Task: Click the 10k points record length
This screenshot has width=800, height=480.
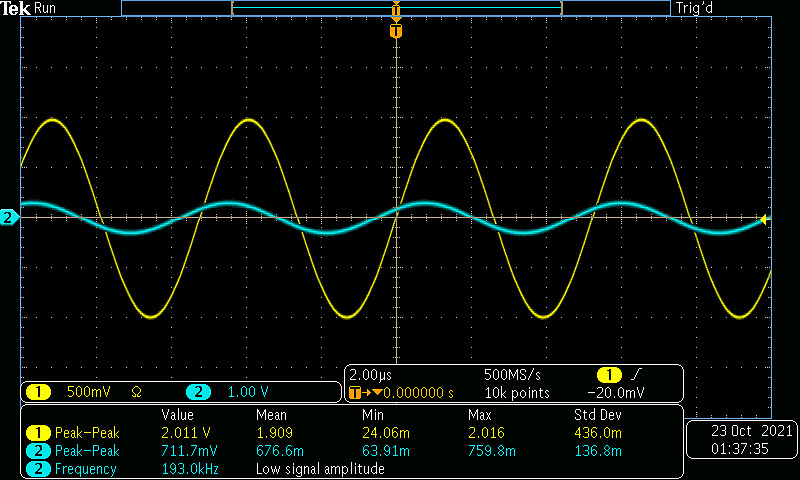Action: (x=517, y=393)
